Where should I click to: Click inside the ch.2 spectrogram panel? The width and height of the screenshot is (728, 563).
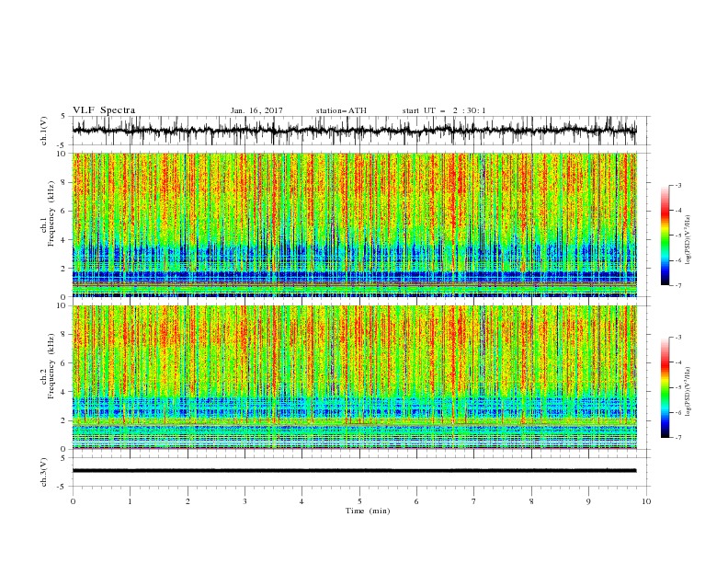click(354, 377)
